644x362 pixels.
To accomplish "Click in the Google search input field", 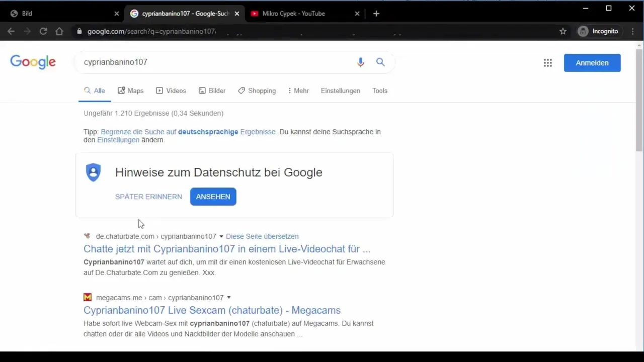I will click(x=216, y=62).
